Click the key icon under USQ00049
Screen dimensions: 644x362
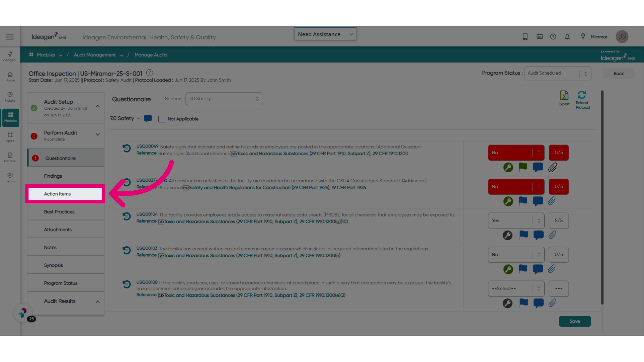[x=508, y=167]
